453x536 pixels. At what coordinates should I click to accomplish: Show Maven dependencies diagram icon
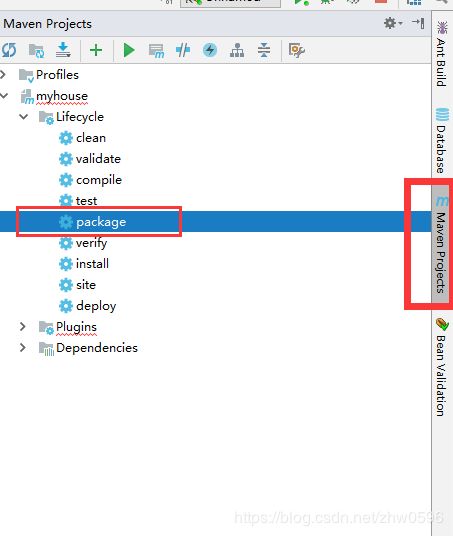[x=237, y=50]
